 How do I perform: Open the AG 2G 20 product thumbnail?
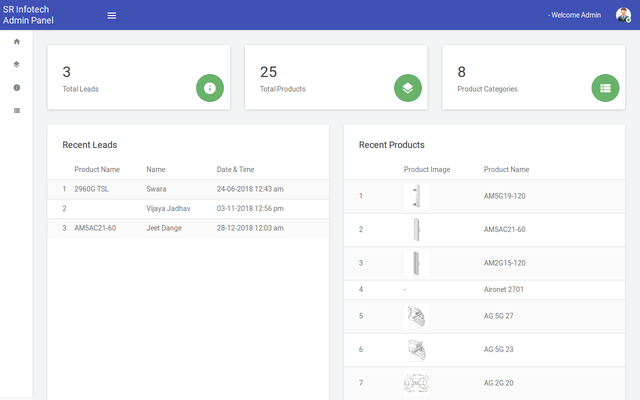[x=416, y=383]
